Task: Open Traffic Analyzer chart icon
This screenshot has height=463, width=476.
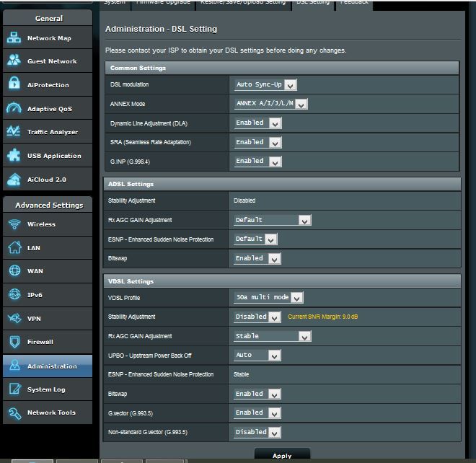Action: point(14,131)
